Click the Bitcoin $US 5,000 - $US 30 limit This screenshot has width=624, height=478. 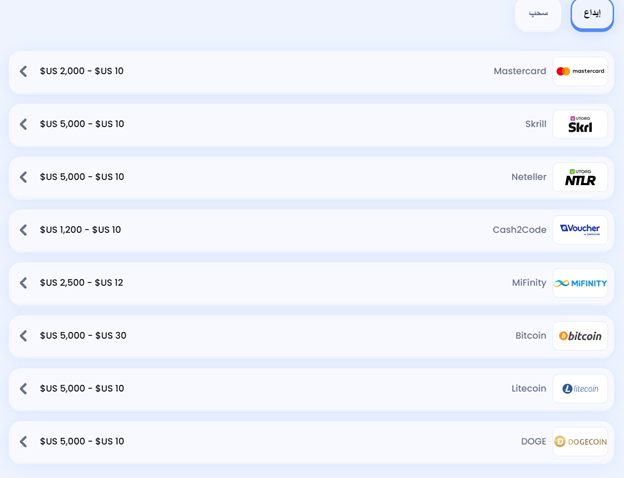click(x=83, y=336)
